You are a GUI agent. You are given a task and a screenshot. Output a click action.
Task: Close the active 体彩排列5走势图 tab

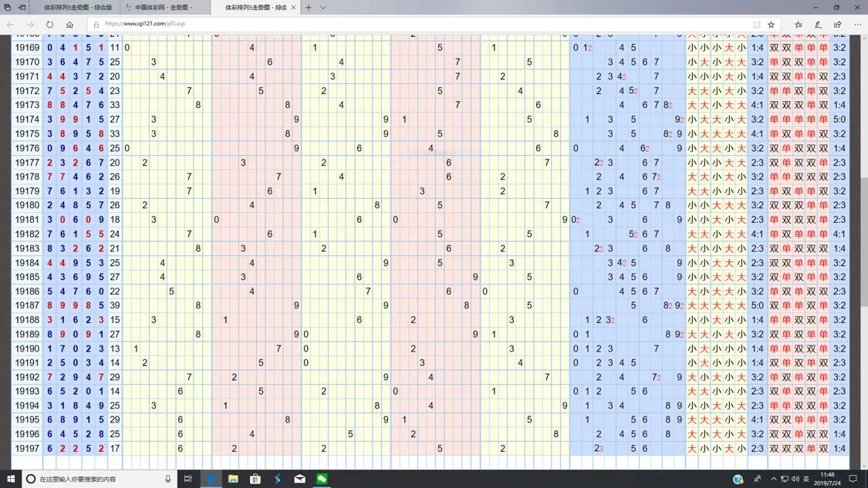click(x=293, y=8)
